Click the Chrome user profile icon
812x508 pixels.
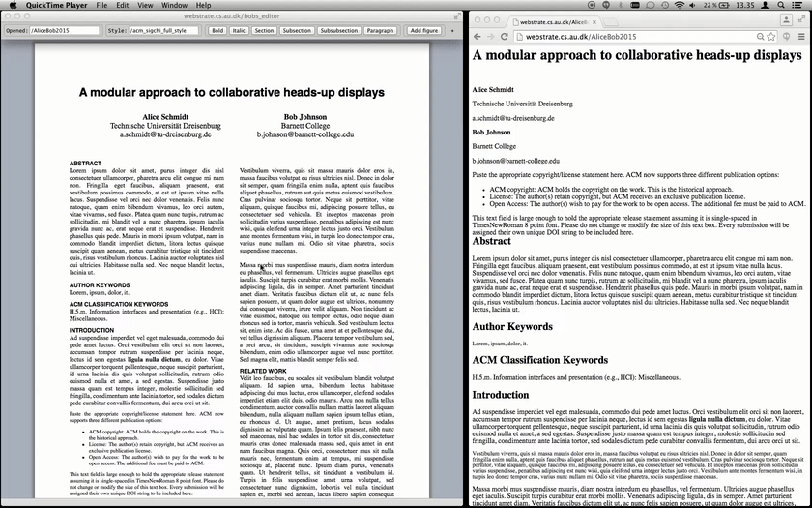click(x=786, y=20)
